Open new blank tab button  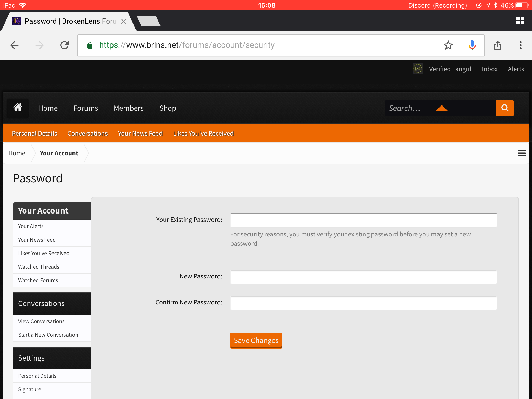(x=149, y=21)
